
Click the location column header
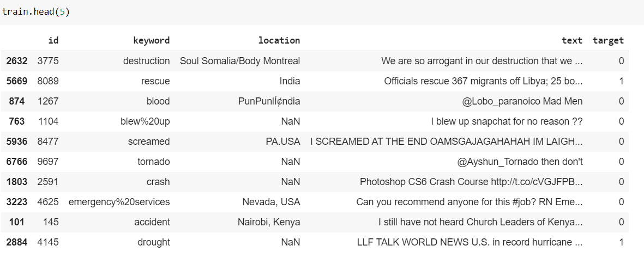click(279, 40)
